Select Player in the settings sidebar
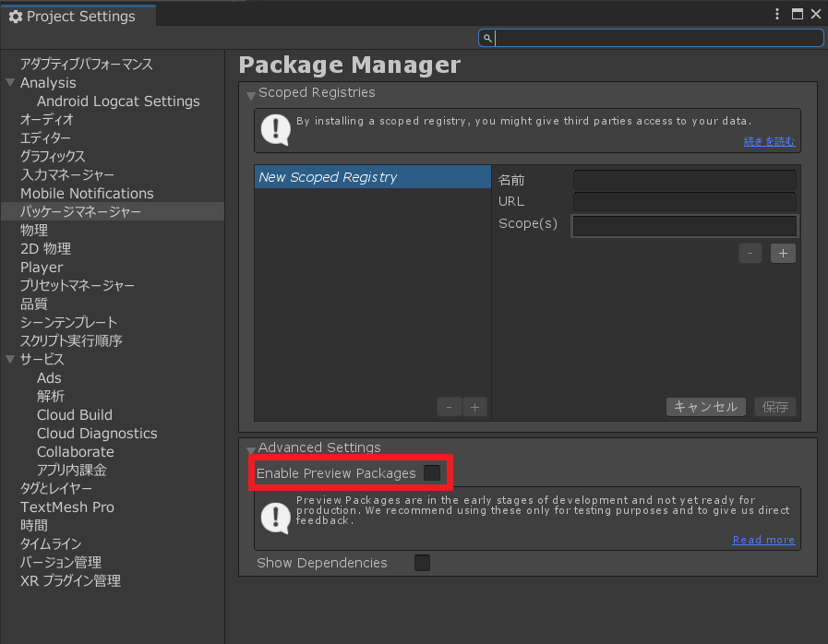 tap(42, 267)
